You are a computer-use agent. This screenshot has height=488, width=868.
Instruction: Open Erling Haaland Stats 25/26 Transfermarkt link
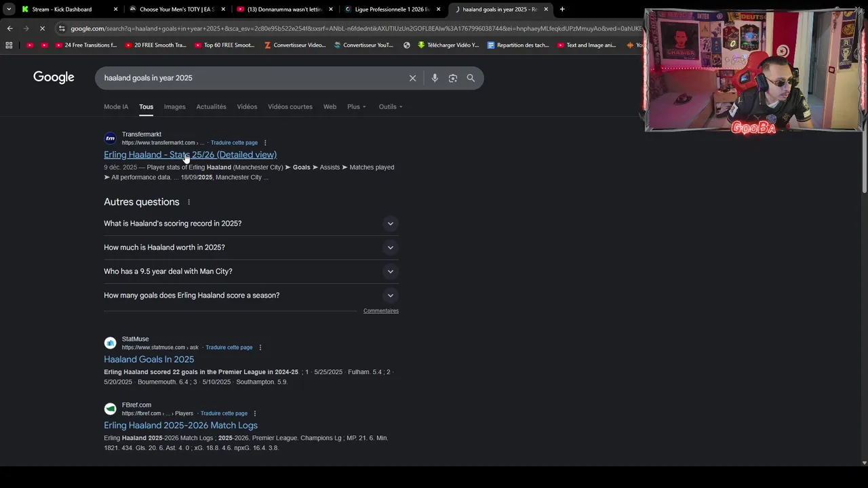point(190,155)
